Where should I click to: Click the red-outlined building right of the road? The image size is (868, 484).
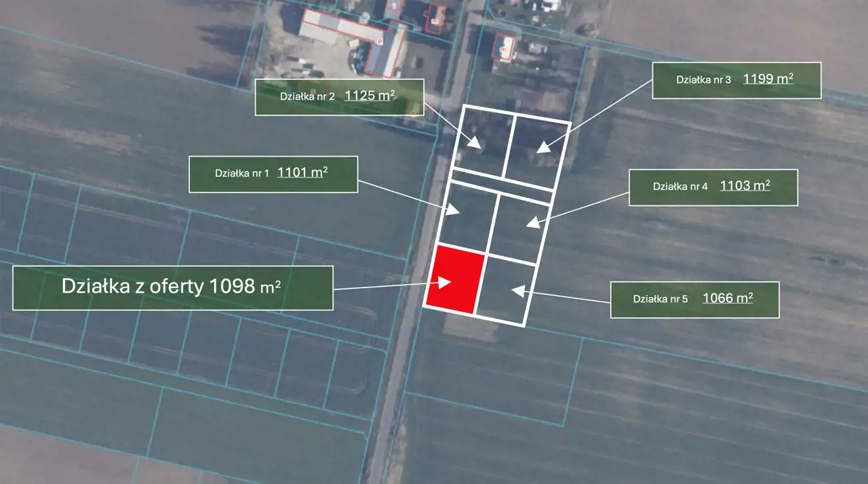(x=503, y=47)
